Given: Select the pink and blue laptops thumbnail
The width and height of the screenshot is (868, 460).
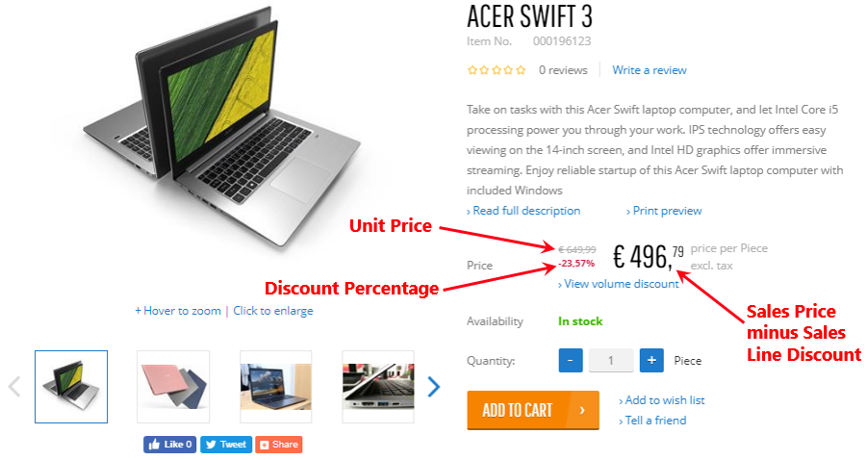Looking at the screenshot, I should [x=173, y=387].
